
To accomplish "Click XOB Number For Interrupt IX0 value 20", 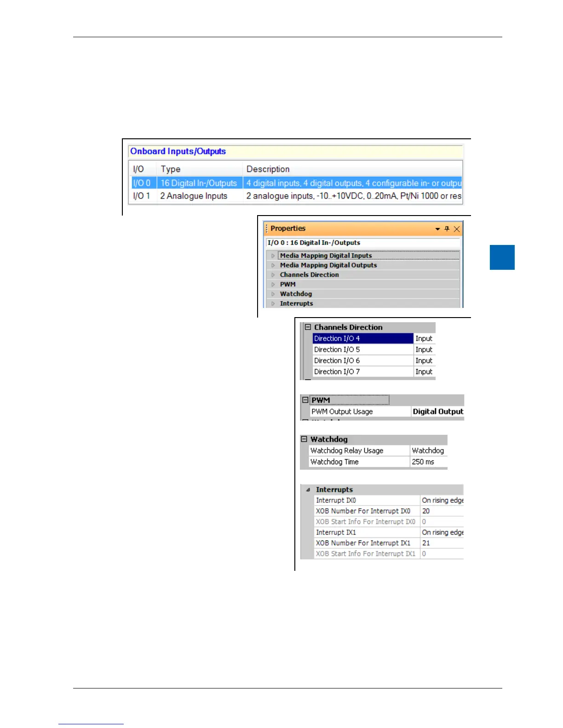I will (442, 511).
